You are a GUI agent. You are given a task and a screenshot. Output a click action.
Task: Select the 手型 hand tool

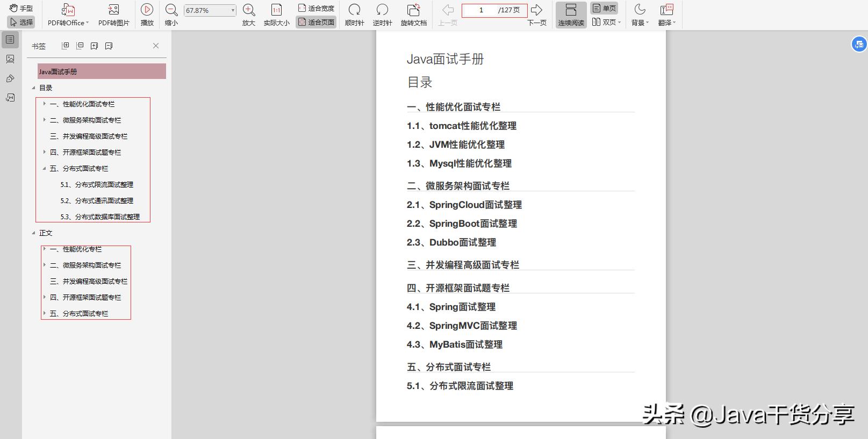click(21, 8)
